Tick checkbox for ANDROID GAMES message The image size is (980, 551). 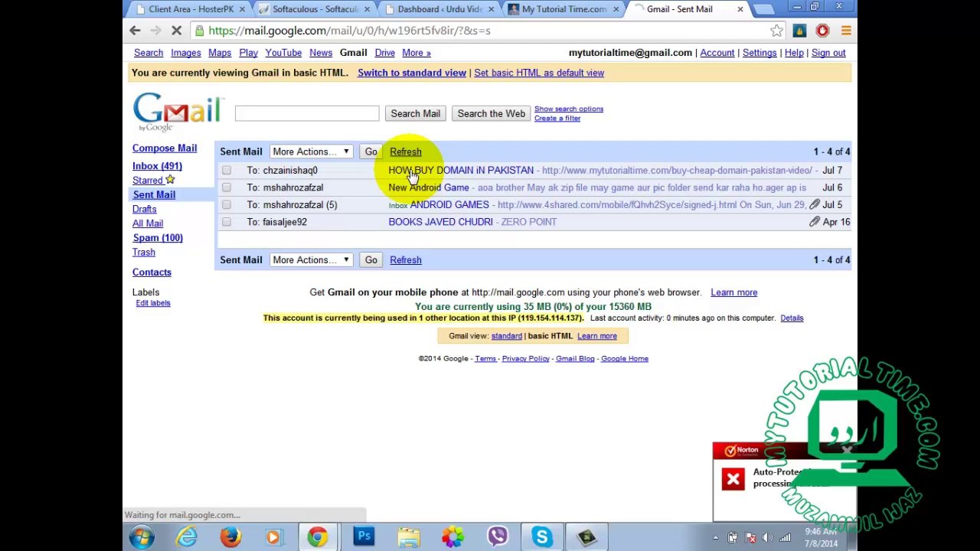tap(227, 204)
